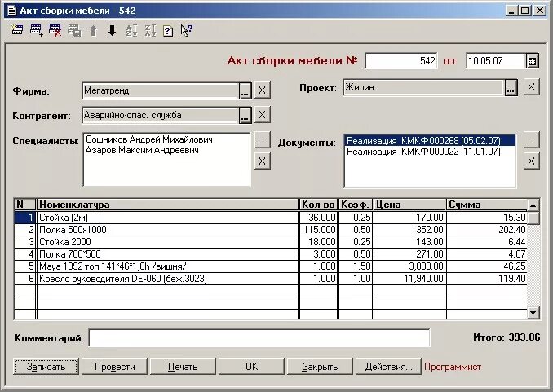Click sum cell 202.40
The image size is (553, 392).
487,230
